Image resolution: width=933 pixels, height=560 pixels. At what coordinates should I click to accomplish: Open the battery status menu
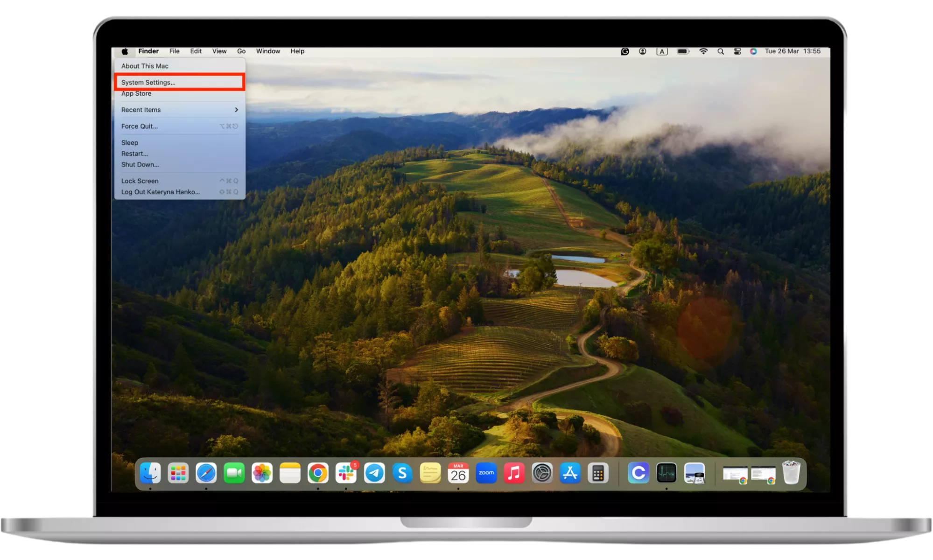[683, 51]
